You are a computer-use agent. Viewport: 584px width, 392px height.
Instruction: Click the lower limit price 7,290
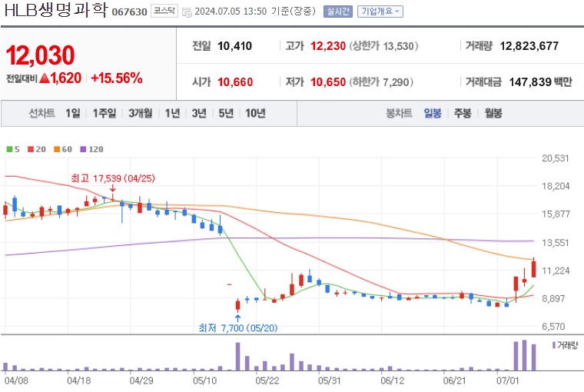(396, 82)
